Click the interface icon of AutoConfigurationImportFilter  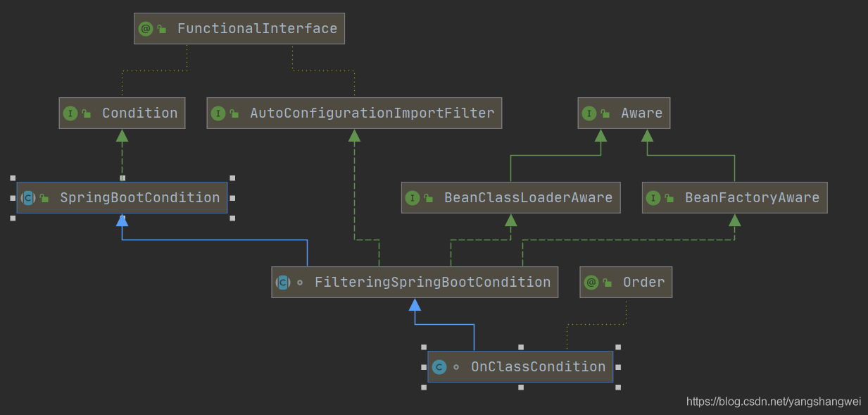click(x=218, y=113)
